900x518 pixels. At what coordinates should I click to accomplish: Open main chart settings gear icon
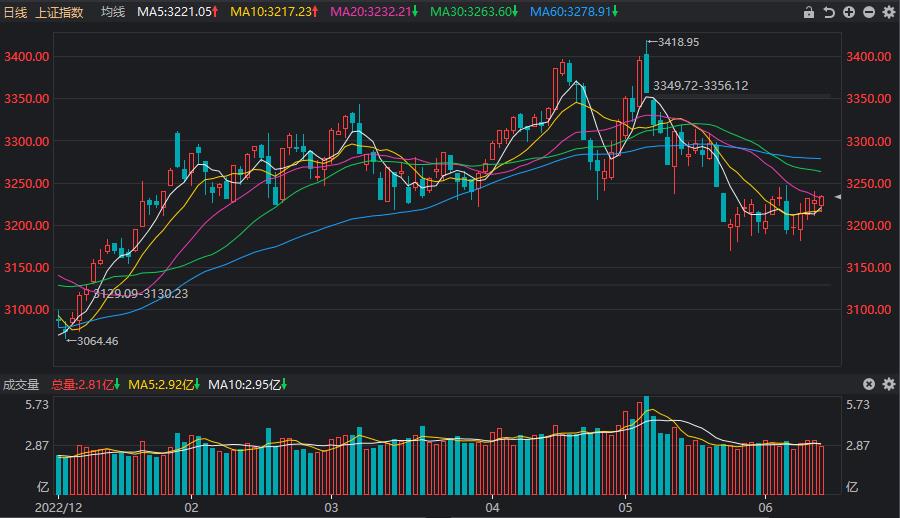[x=888, y=12]
